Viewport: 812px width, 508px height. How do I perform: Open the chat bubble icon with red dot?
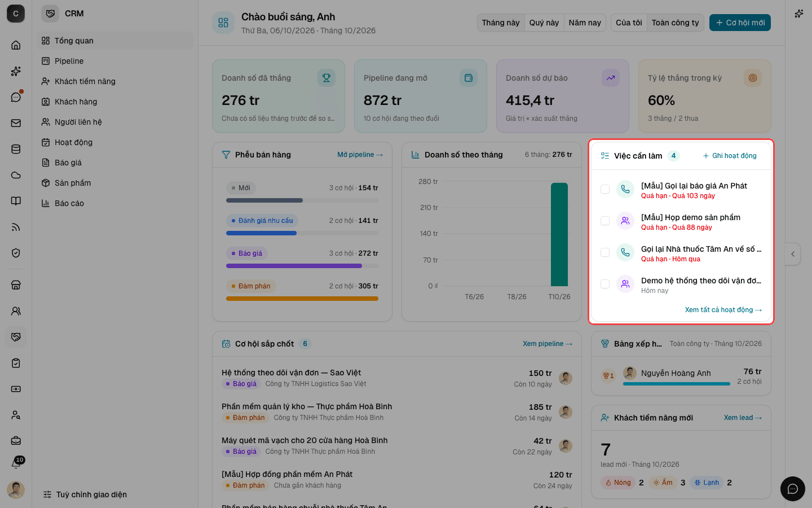16,97
